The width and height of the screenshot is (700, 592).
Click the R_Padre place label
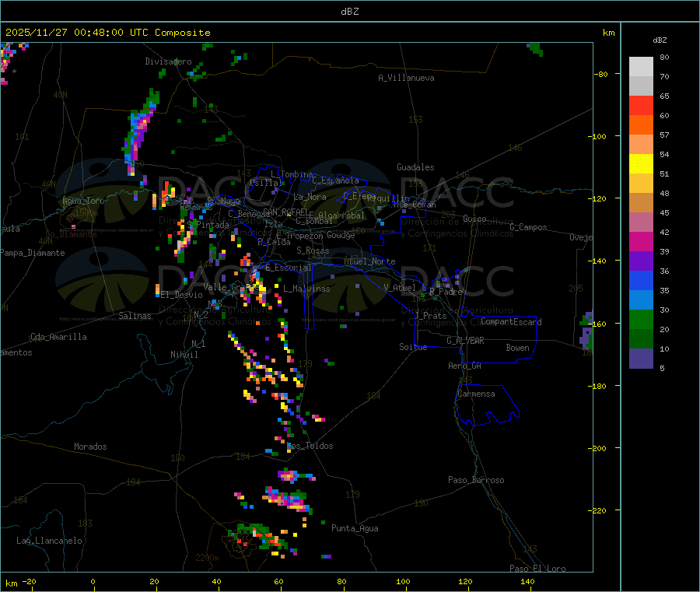click(x=446, y=292)
